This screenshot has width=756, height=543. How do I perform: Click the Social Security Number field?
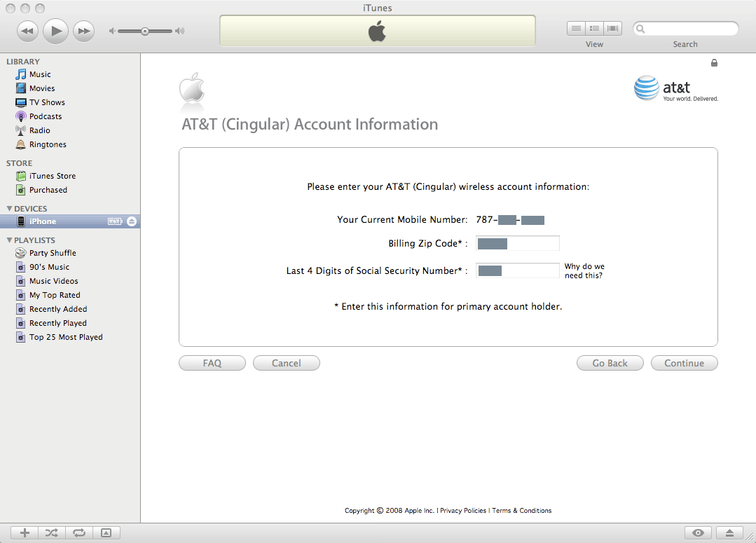pyautogui.click(x=517, y=270)
